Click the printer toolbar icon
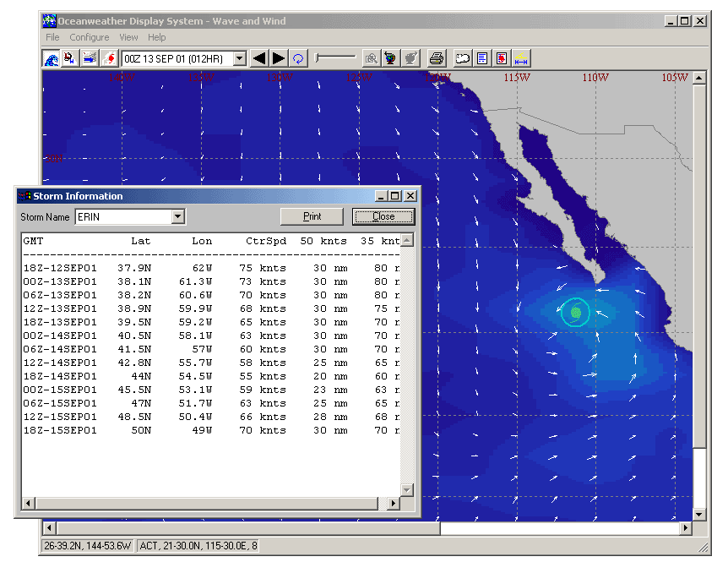The height and width of the screenshot is (573, 728). click(437, 58)
